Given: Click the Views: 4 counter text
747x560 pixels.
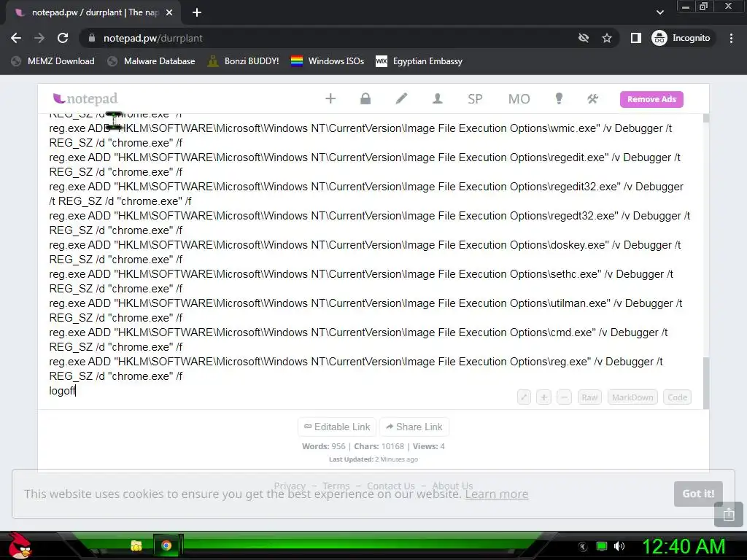Looking at the screenshot, I should (x=429, y=446).
